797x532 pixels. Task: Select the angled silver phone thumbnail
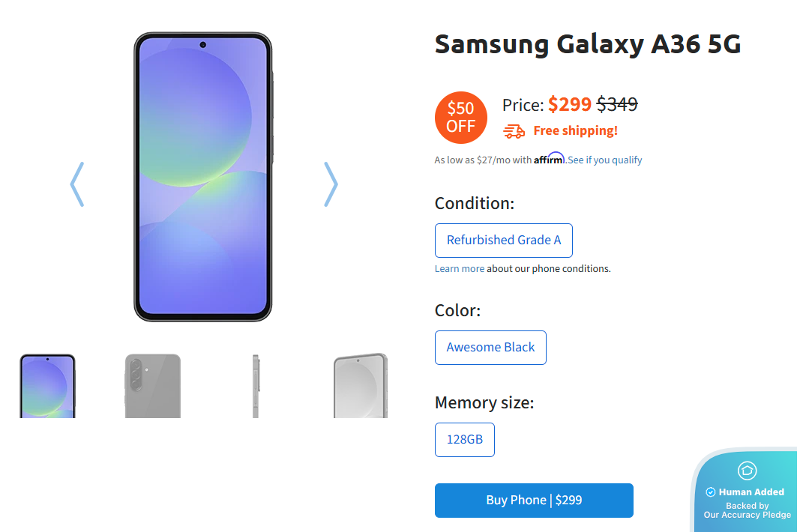361,386
